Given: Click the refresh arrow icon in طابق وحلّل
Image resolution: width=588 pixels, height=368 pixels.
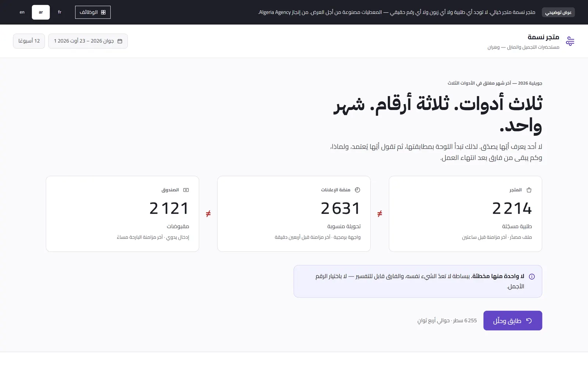Looking at the screenshot, I should click(x=529, y=321).
